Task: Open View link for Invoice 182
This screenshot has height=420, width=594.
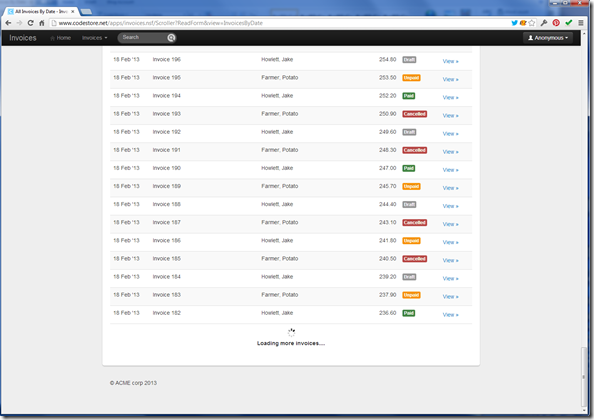Action: point(450,315)
